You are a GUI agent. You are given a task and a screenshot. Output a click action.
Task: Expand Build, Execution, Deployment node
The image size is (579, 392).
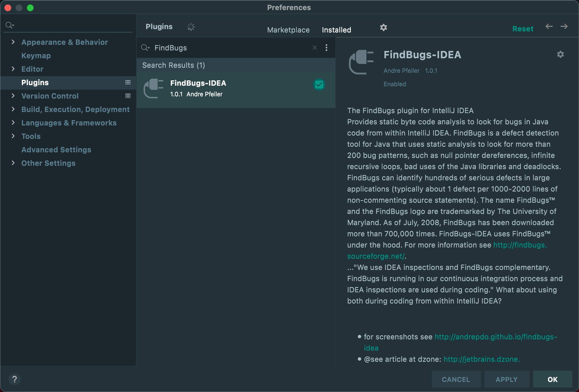(13, 109)
